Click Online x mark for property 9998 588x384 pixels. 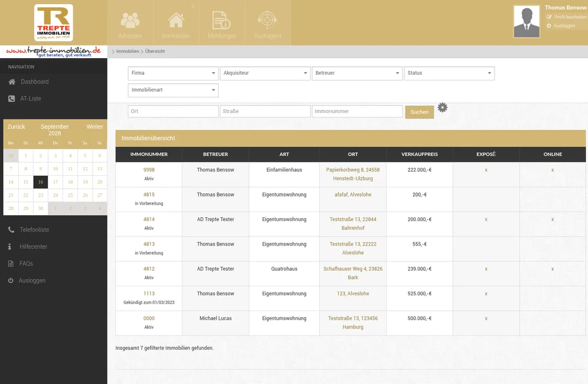coord(552,170)
